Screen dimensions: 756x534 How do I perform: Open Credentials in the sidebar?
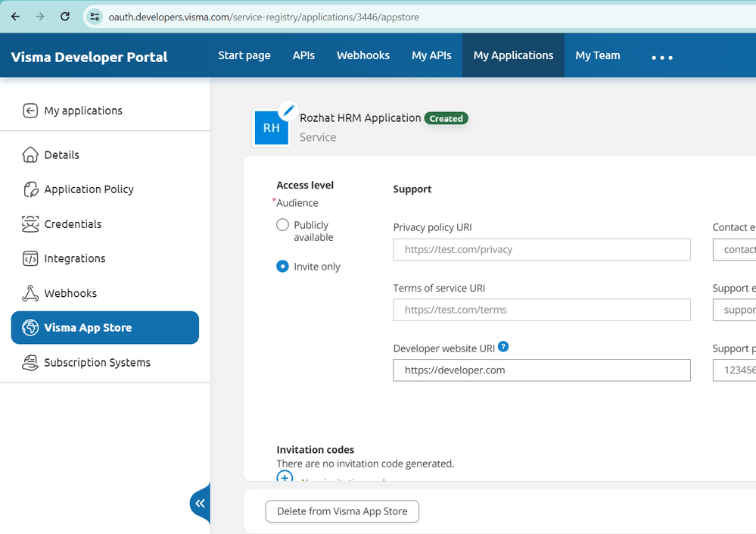[72, 224]
